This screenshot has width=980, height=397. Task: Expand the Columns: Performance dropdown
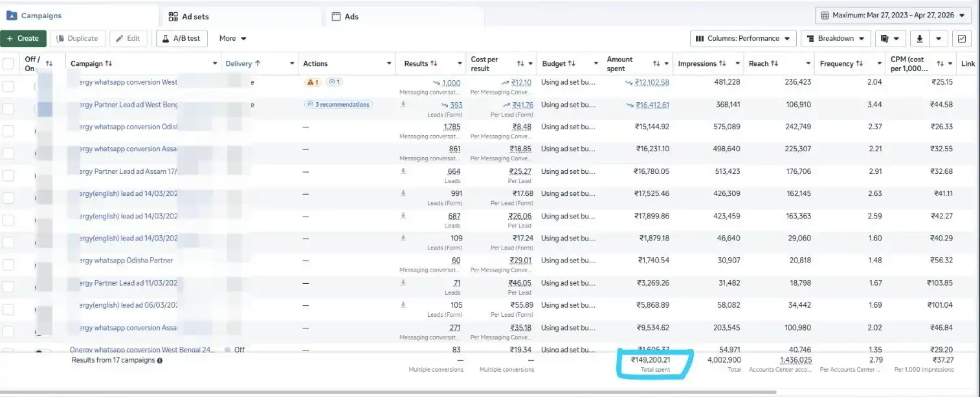742,39
